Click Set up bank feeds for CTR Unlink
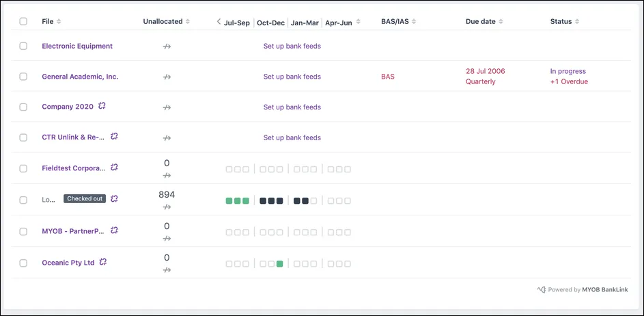644x316 pixels. [292, 137]
